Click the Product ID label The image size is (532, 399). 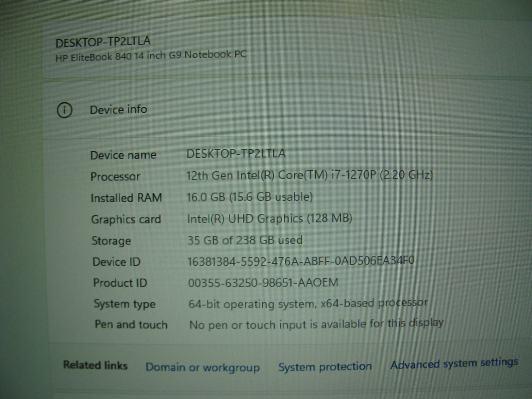[x=120, y=283]
